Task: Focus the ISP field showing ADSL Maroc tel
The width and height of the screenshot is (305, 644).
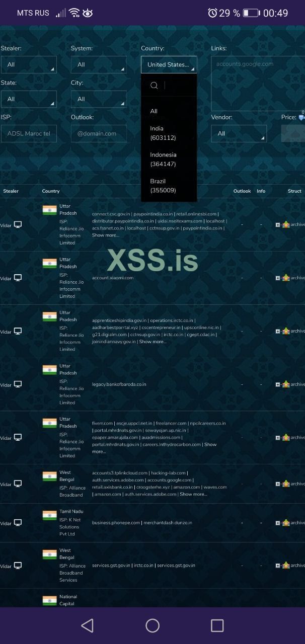Action: coord(29,133)
